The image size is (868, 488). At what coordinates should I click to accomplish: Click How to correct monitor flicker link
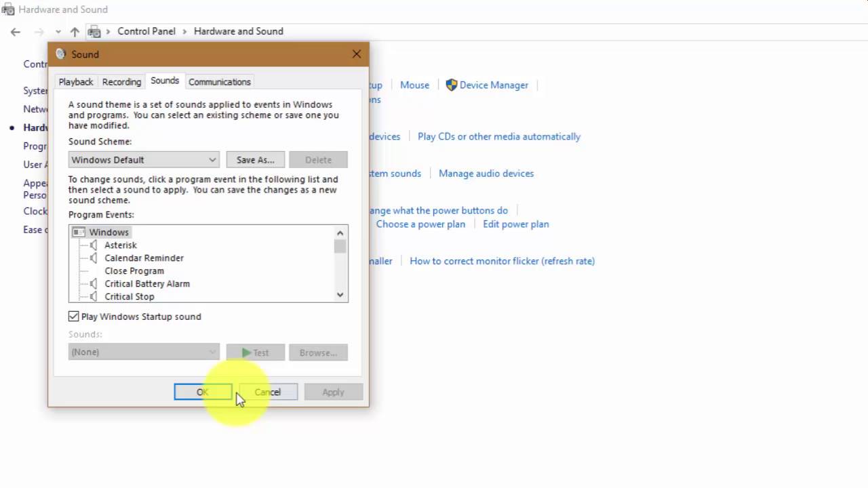point(502,260)
